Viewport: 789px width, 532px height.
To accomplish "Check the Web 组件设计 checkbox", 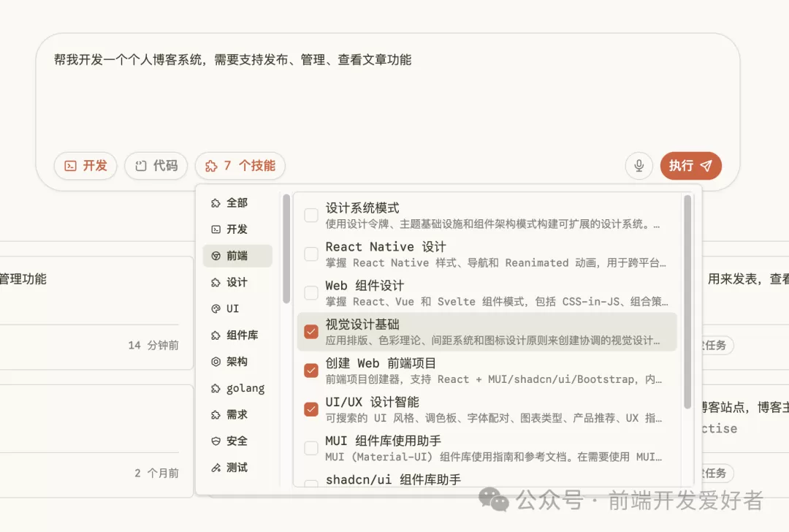I will 311,293.
